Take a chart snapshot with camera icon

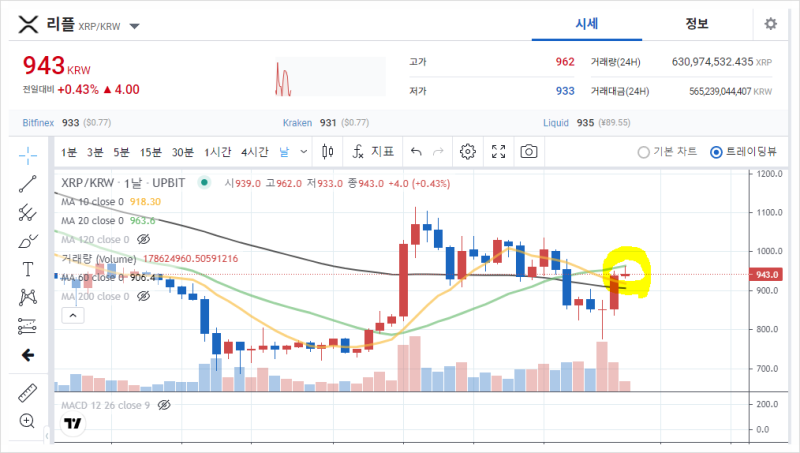tap(529, 152)
